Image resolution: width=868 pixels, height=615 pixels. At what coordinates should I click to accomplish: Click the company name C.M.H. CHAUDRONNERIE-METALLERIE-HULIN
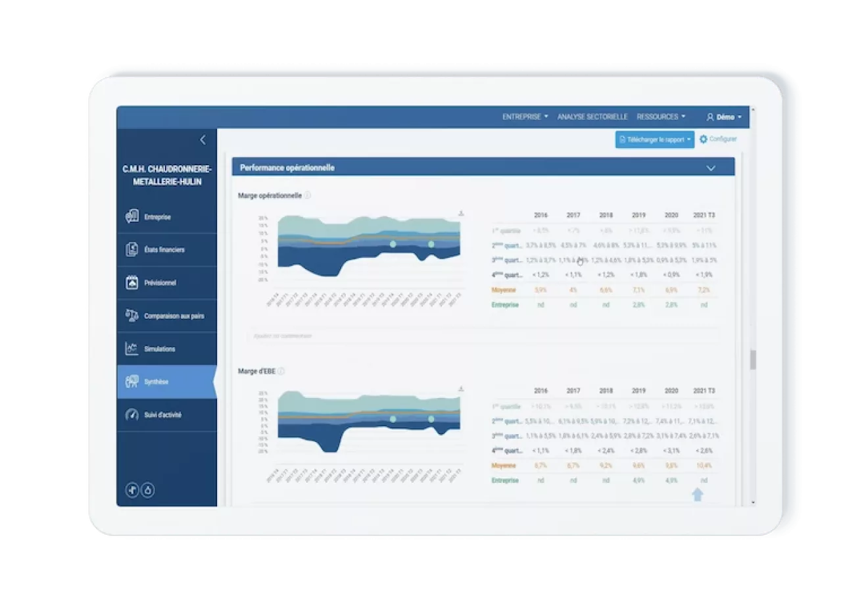click(167, 175)
